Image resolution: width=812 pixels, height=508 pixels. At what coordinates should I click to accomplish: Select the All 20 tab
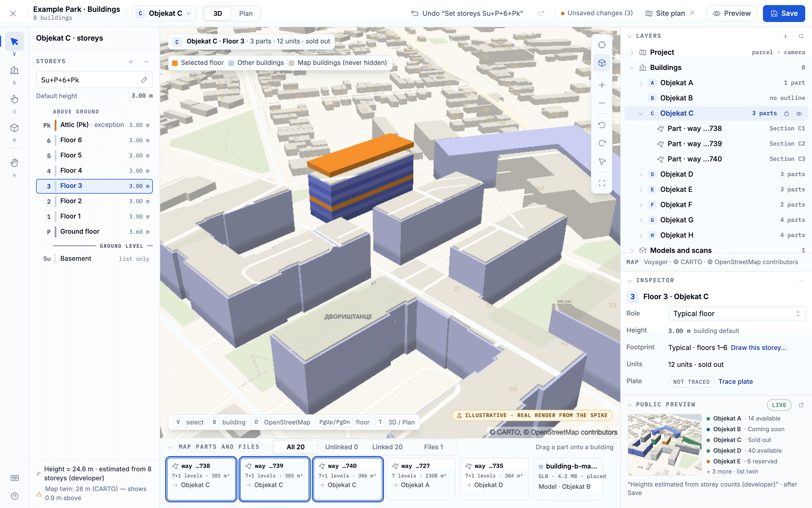point(295,447)
